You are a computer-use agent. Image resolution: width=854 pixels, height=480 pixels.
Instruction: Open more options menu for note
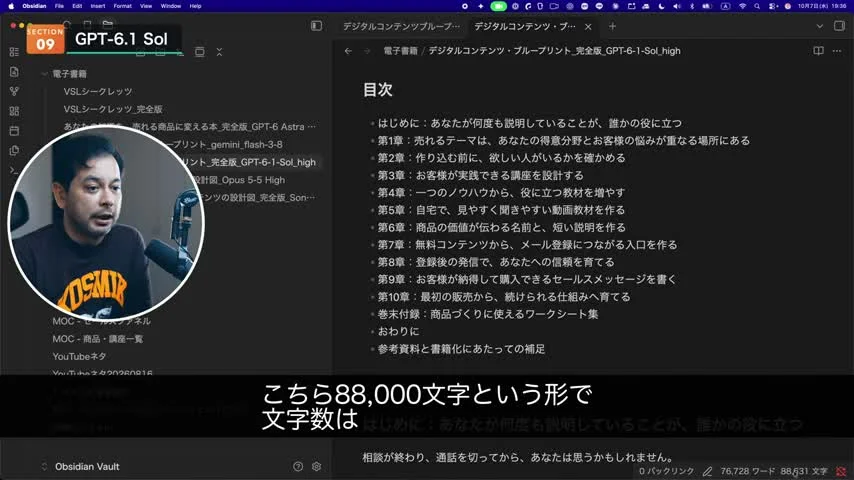[837, 51]
